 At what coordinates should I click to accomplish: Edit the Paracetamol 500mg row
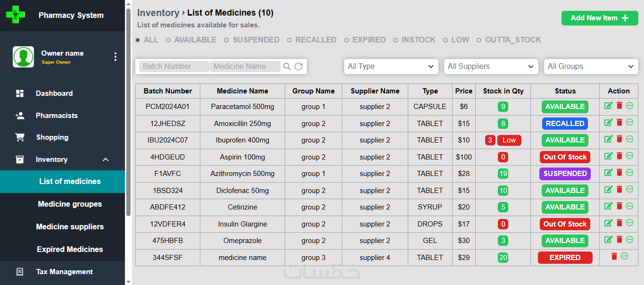coord(609,106)
